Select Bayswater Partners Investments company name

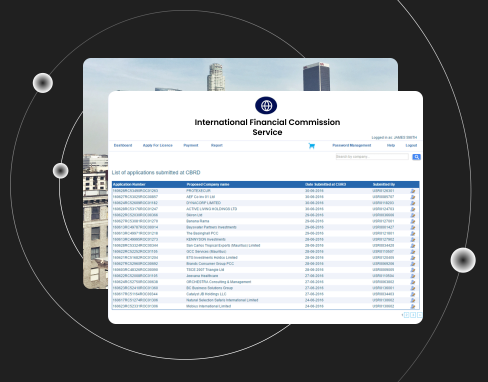click(211, 227)
